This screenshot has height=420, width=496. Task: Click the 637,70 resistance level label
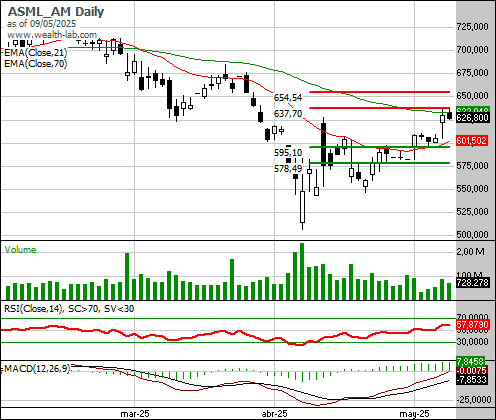point(288,114)
